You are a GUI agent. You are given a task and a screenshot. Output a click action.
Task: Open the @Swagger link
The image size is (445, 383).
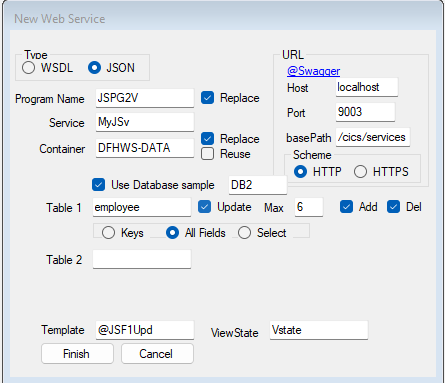coord(313,71)
